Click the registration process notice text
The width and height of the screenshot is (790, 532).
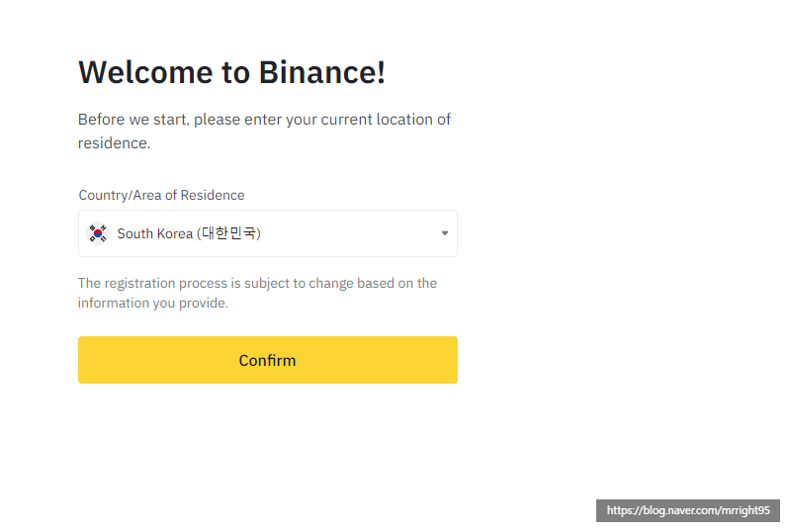click(257, 293)
